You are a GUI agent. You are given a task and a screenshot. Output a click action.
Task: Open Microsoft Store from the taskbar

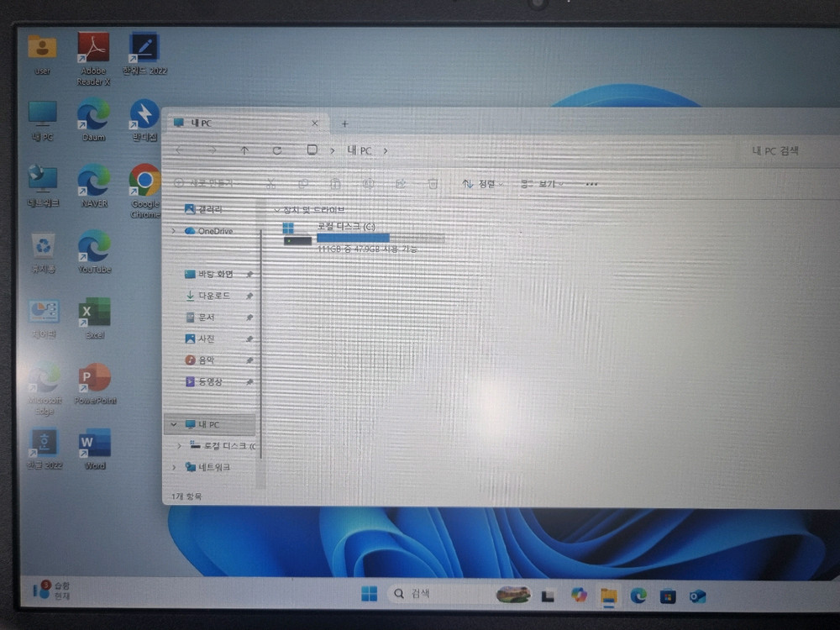(668, 596)
